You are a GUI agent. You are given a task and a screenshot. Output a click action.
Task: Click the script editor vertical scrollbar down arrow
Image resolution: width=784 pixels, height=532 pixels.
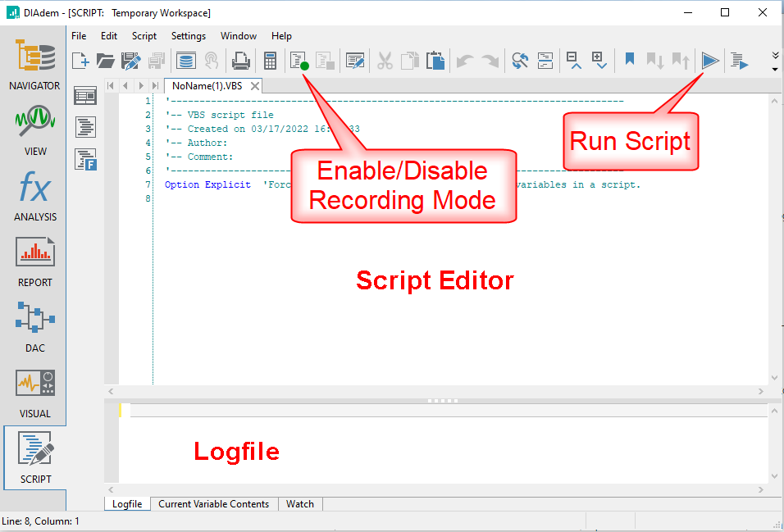pyautogui.click(x=775, y=378)
